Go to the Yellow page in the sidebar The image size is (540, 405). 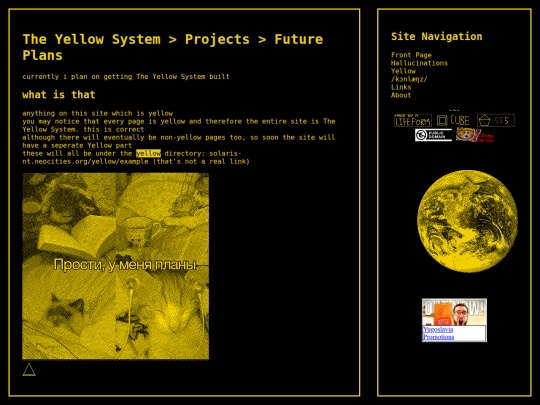[403, 71]
